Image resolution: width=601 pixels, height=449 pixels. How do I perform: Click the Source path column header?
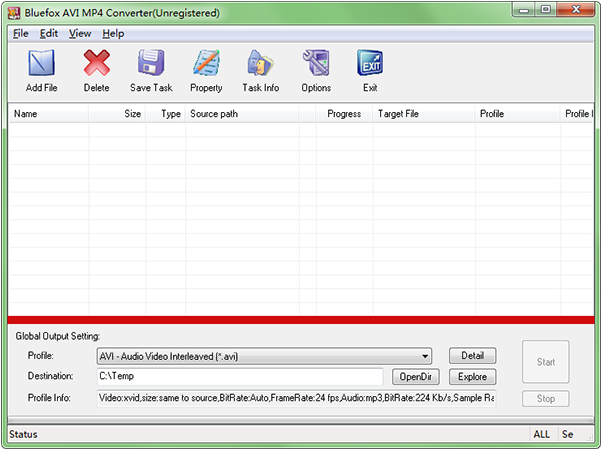coord(242,114)
